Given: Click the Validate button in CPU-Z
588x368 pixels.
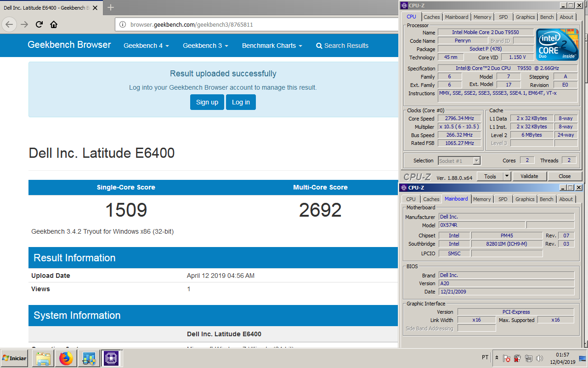Looking at the screenshot, I should [x=529, y=176].
